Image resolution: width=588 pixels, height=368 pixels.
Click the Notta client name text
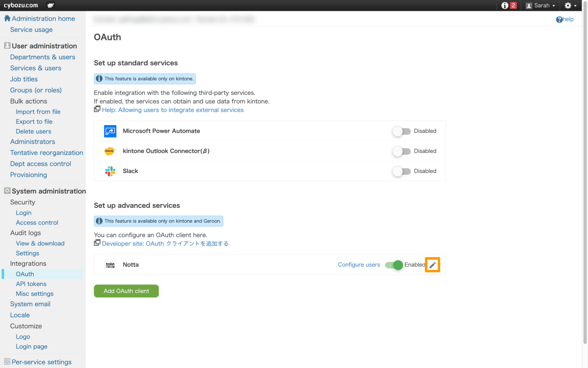[131, 265]
